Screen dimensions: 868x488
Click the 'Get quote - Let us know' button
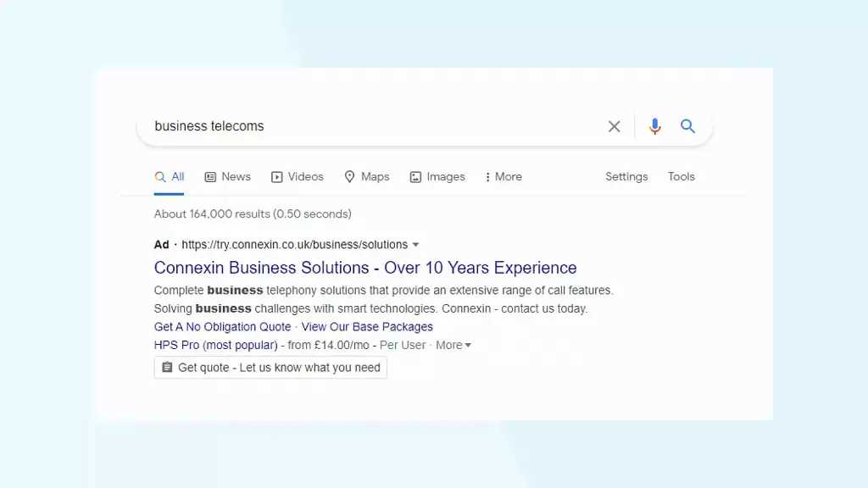tap(270, 368)
